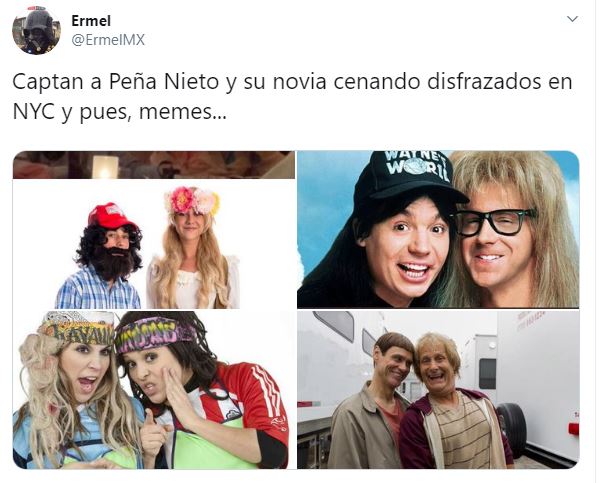Click the words "Peña Nieto" in tweet
This screenshot has width=602, height=483.
pos(164,81)
